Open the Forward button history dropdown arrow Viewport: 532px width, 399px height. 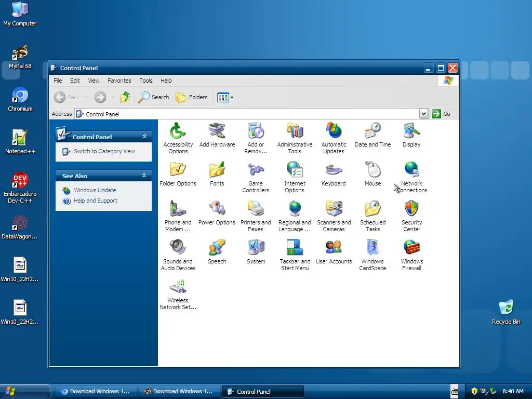click(112, 97)
